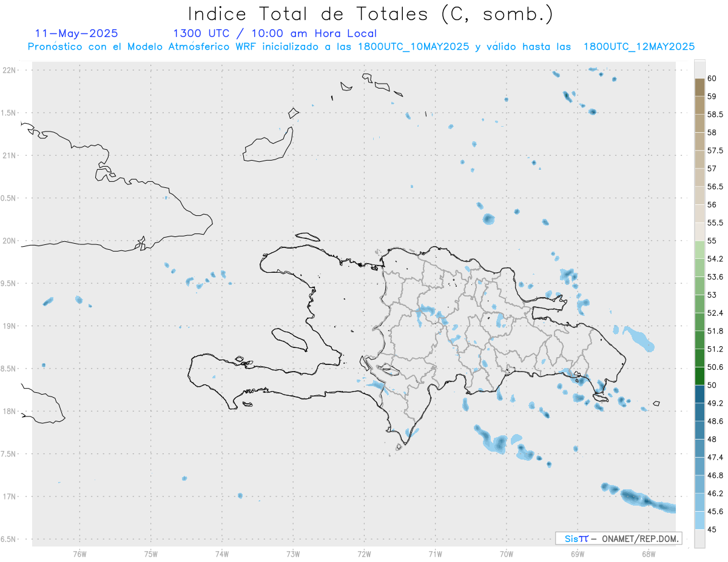Image resolution: width=728 pixels, height=562 pixels.
Task: Click the "71W" longitude label
Action: [435, 554]
